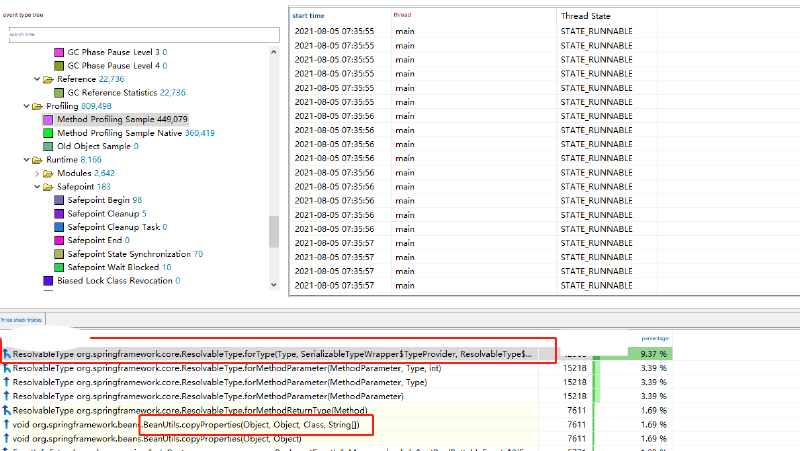This screenshot has height=451, width=800.
Task: Collapse the Profiling folder
Action: tap(26, 106)
